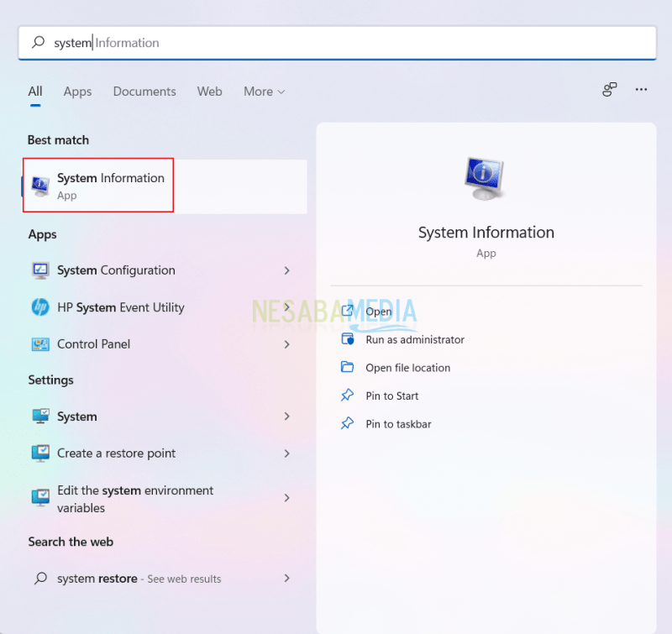Expand System Configuration result chevron
The width and height of the screenshot is (672, 634).
pos(286,270)
